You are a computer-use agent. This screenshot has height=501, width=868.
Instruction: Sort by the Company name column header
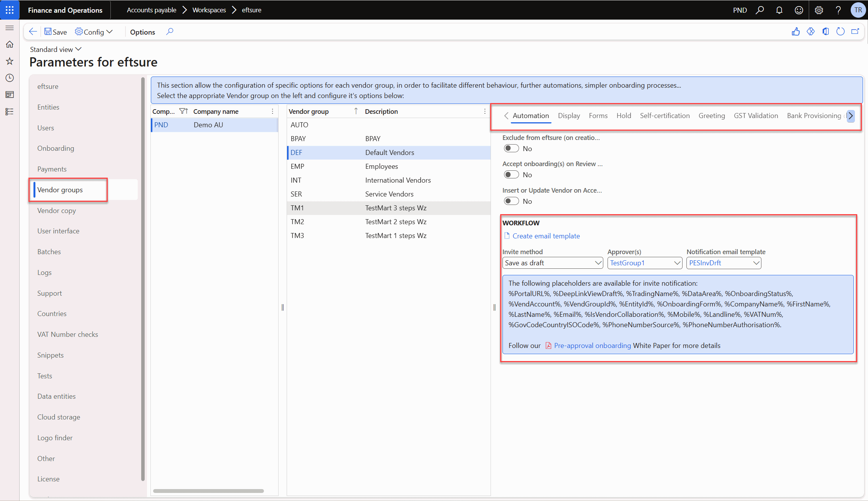pos(216,111)
